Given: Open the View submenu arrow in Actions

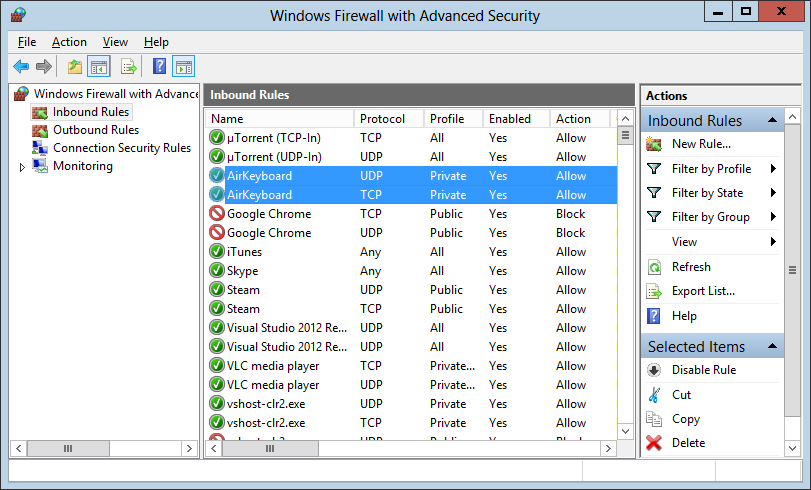Looking at the screenshot, I should point(773,242).
